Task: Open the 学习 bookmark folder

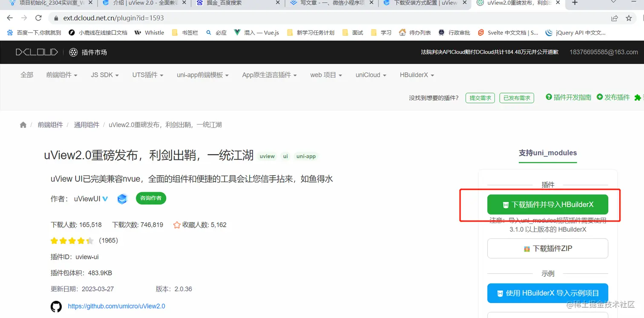Action: click(x=381, y=32)
